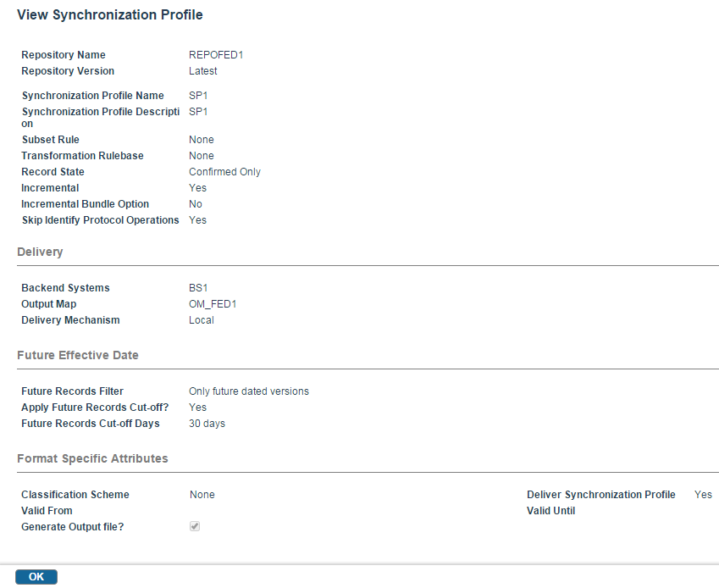Click the Format Specific Attributes section header
The image size is (719, 588).
92,458
